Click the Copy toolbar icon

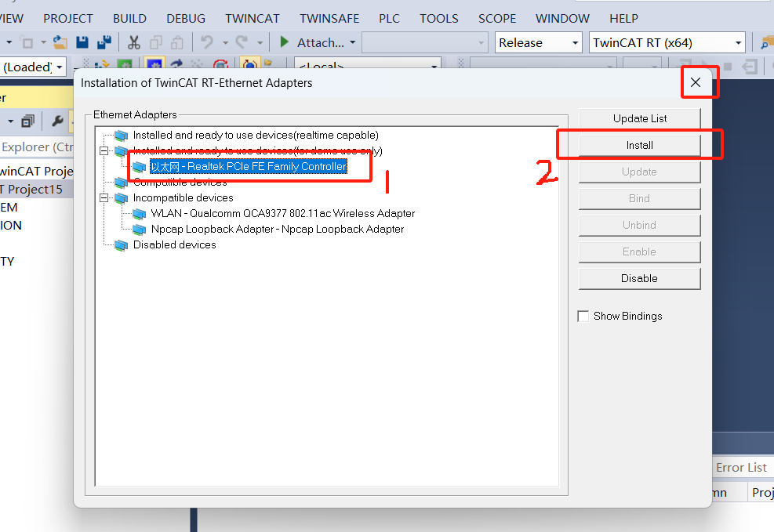pyautogui.click(x=156, y=43)
